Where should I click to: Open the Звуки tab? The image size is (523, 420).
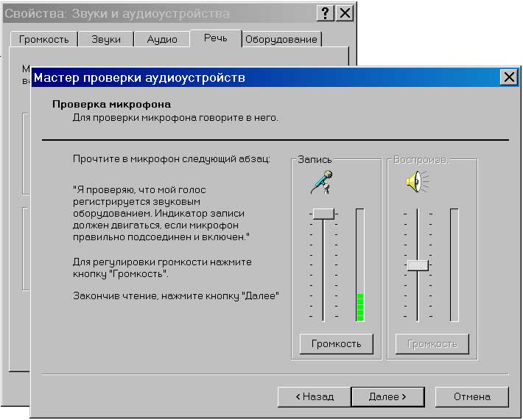point(105,40)
